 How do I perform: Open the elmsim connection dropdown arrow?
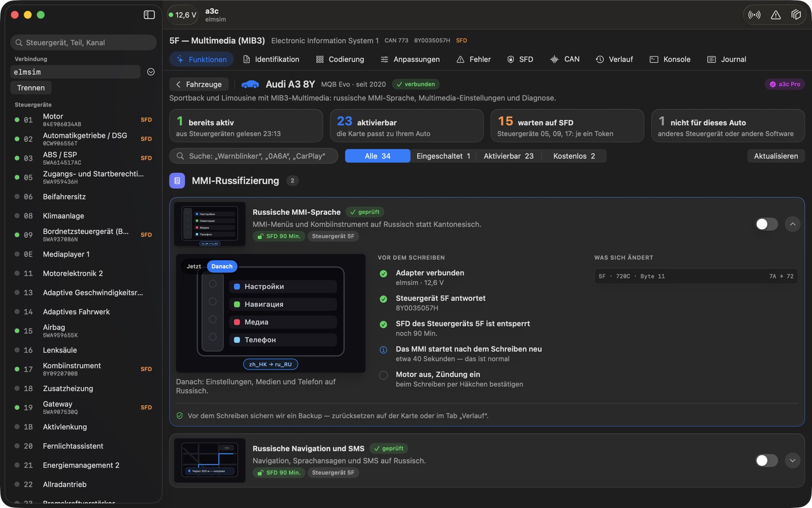[151, 72]
